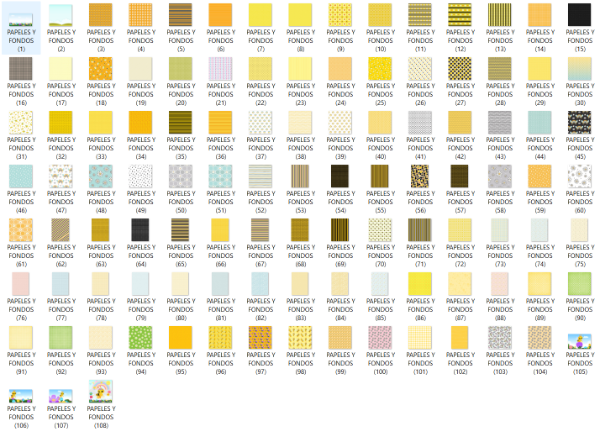Select PAPELES Y FONDOS (31) thumbnail
The image size is (600, 433).
20,123
